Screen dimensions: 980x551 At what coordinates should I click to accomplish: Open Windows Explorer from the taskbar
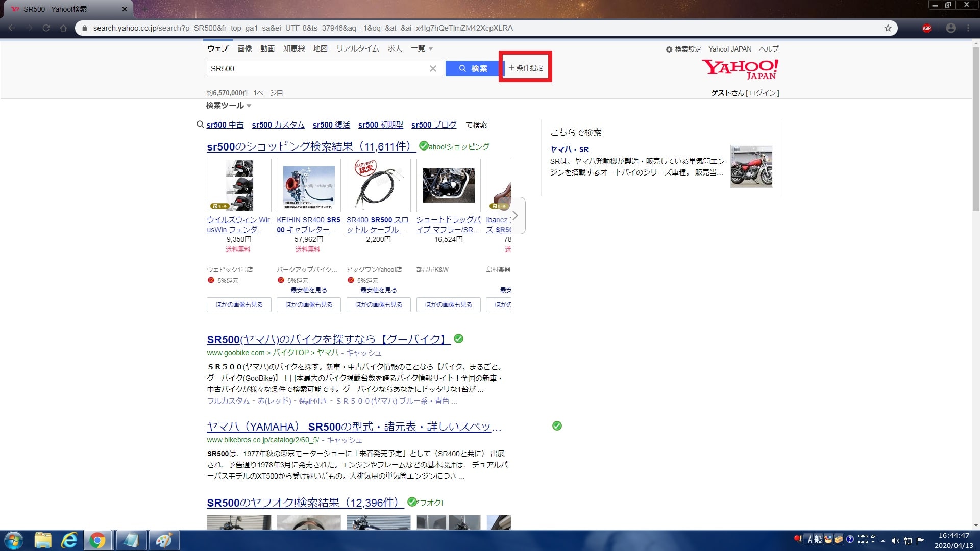[x=43, y=540]
